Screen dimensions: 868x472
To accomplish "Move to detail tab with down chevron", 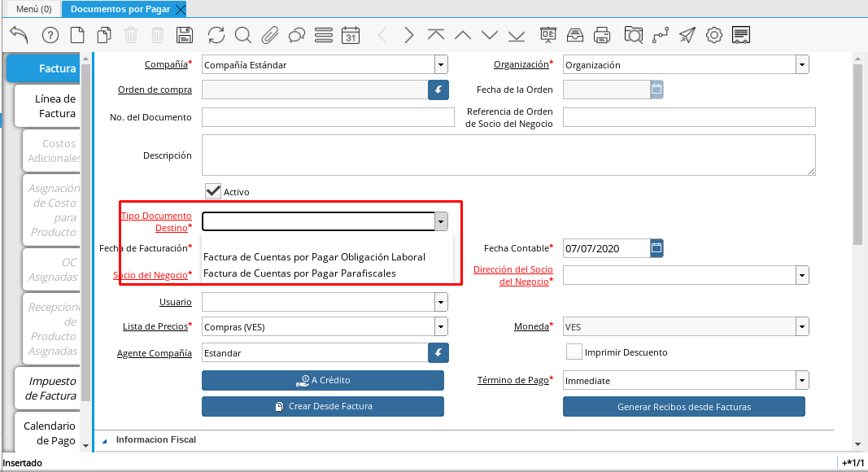I will click(x=490, y=36).
